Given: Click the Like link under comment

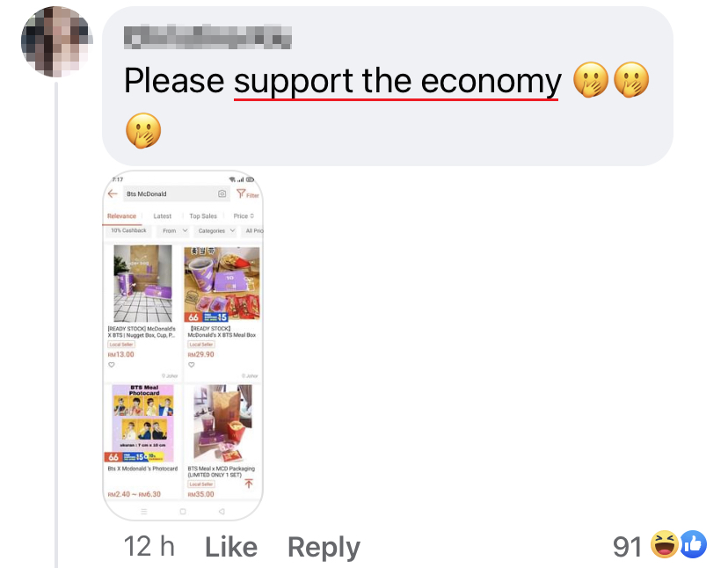Looking at the screenshot, I should click(x=231, y=547).
